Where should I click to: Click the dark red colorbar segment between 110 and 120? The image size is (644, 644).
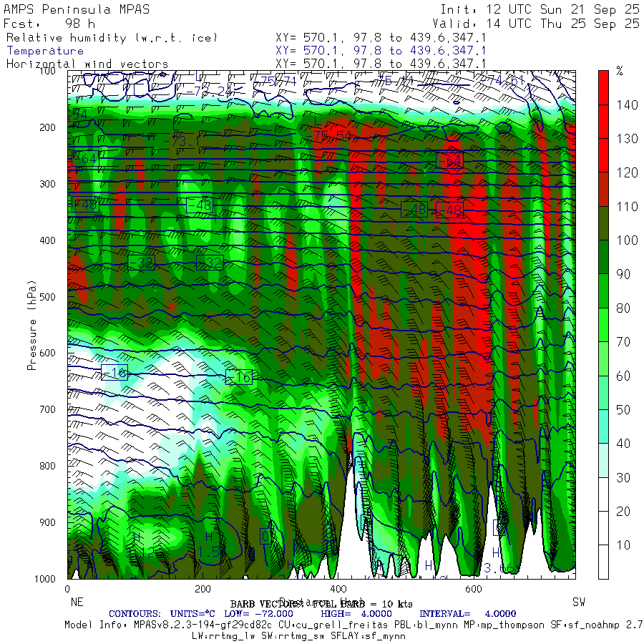(603, 190)
